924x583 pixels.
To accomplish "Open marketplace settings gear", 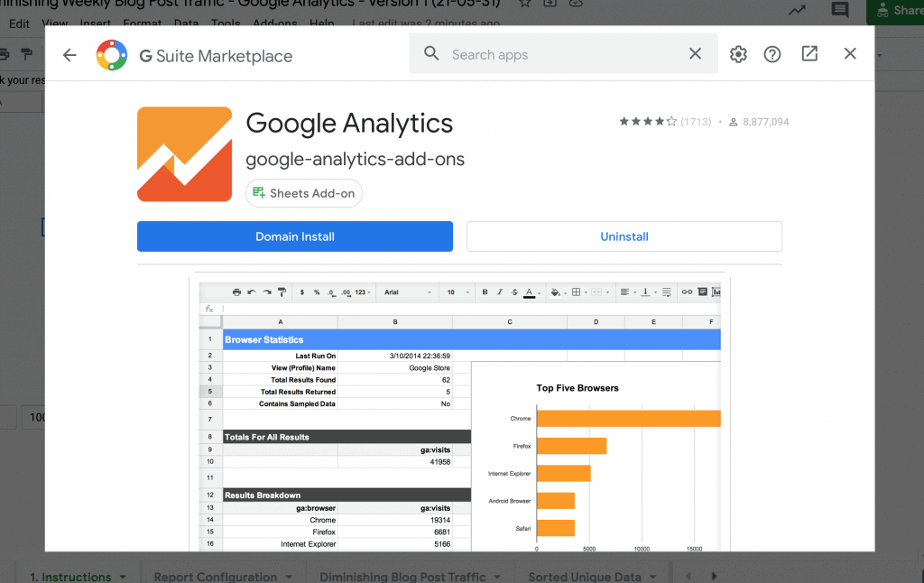I will coord(738,54).
